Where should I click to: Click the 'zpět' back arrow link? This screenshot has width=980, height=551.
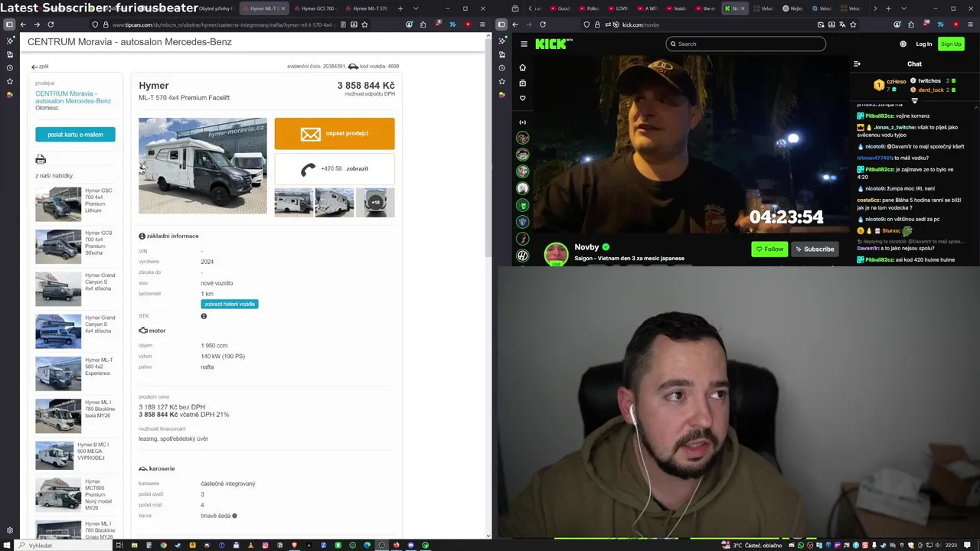(x=39, y=67)
